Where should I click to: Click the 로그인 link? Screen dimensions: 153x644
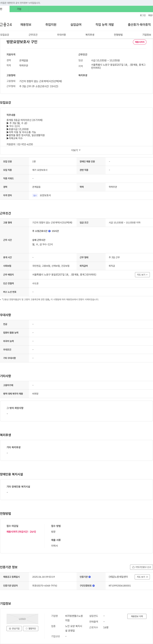(x=142, y=15)
